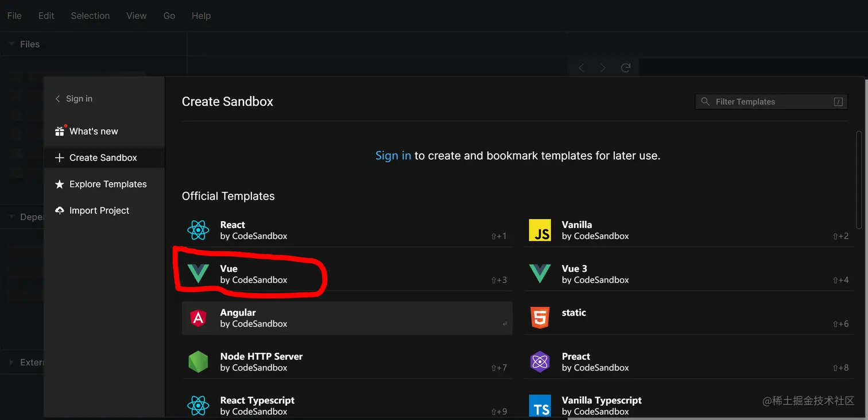
Task: Refresh the preview browser
Action: click(626, 68)
